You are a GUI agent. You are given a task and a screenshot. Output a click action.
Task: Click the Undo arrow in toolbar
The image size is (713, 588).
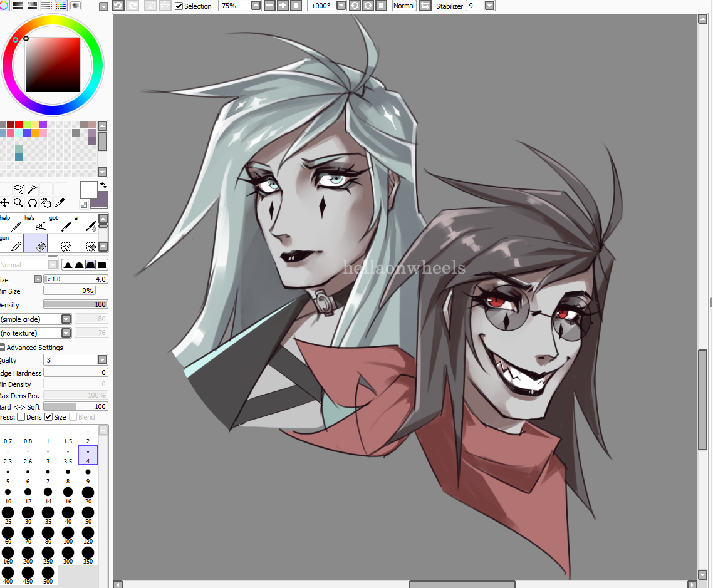point(118,6)
